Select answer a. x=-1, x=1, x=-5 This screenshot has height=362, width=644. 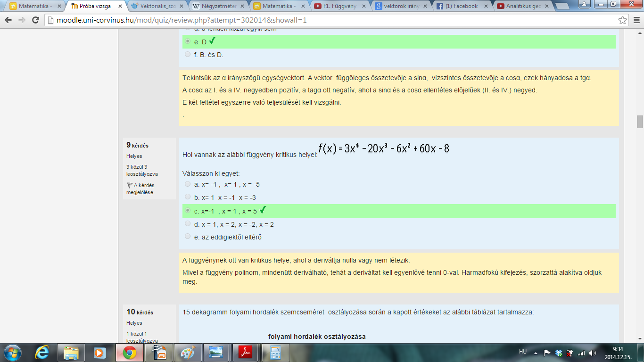pyautogui.click(x=188, y=184)
